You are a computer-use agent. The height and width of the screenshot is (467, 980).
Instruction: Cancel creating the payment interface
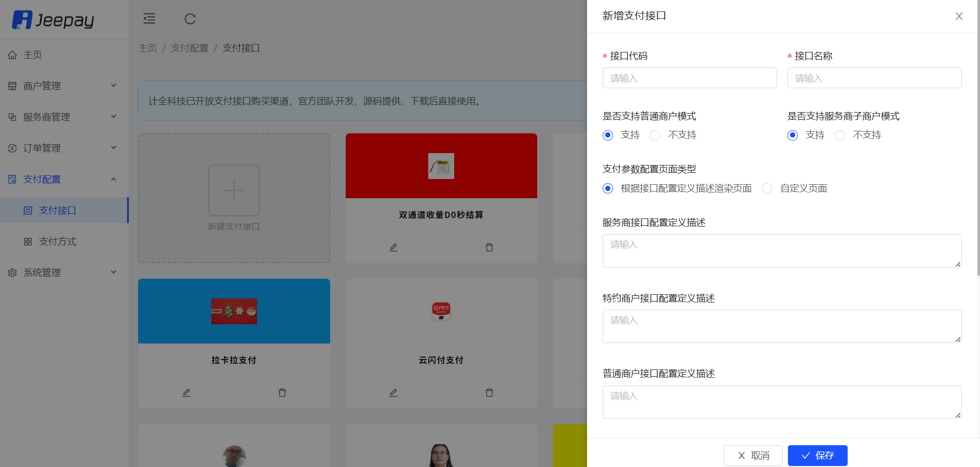[x=753, y=455]
